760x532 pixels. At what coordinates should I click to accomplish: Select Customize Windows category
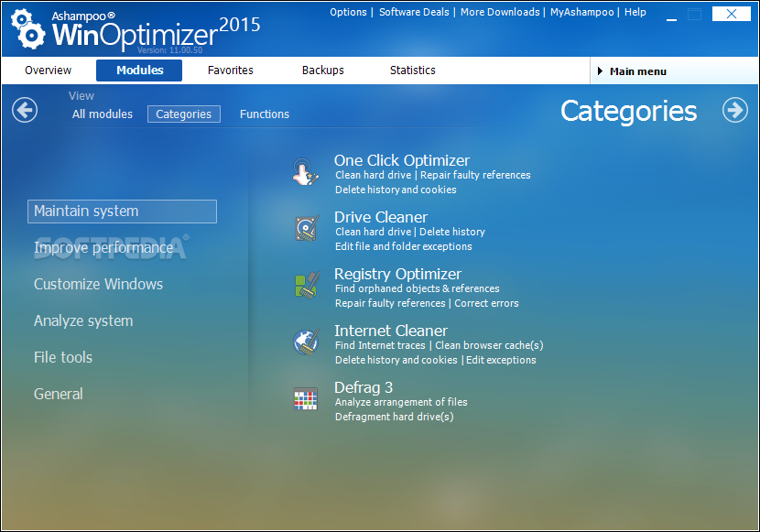[98, 284]
